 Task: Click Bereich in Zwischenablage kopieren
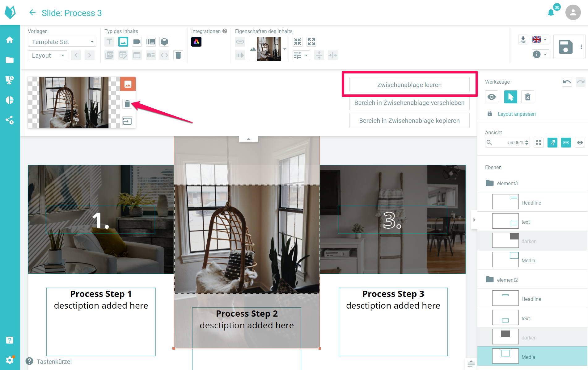(409, 121)
